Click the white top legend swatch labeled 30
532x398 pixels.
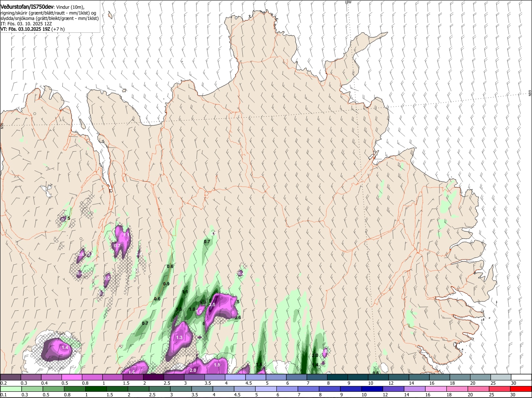pos(521,377)
